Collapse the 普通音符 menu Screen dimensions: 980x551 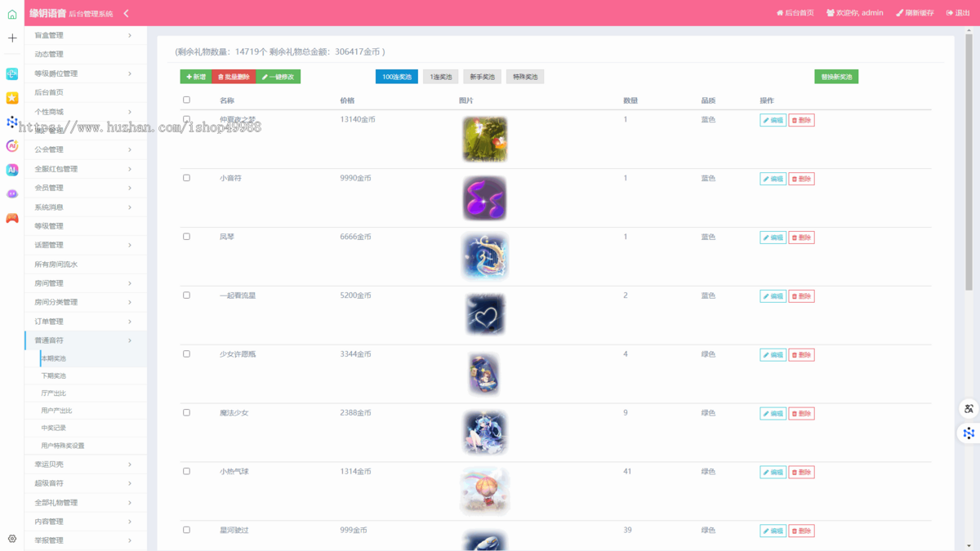tap(86, 340)
